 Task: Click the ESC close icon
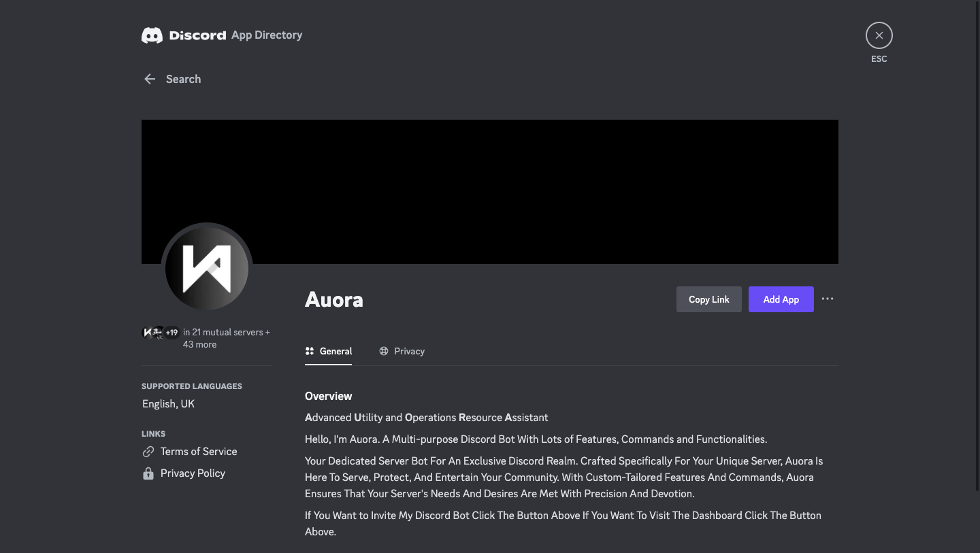[x=879, y=35]
